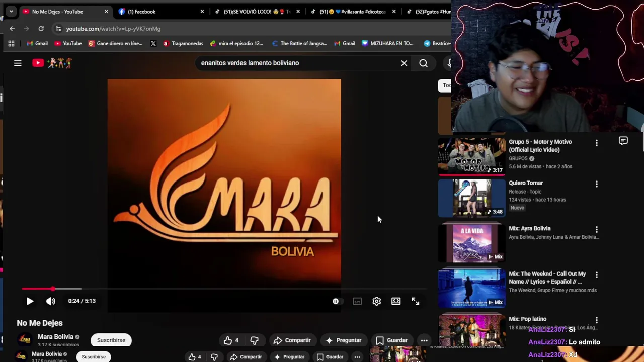Open 'Mix: Ayra Bolivia' thumbnail
644x362 pixels.
click(x=472, y=243)
